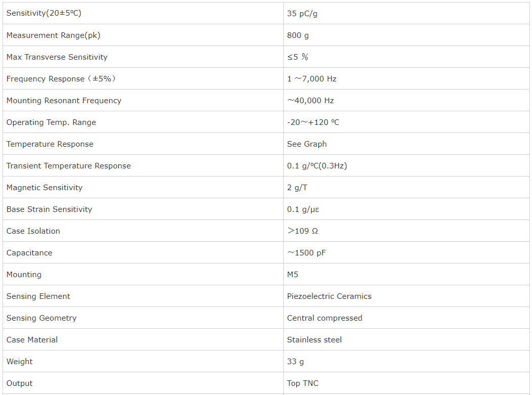The width and height of the screenshot is (532, 395).
Task: Select the 2 g/T magnetic sensitivity value
Action: click(x=297, y=187)
